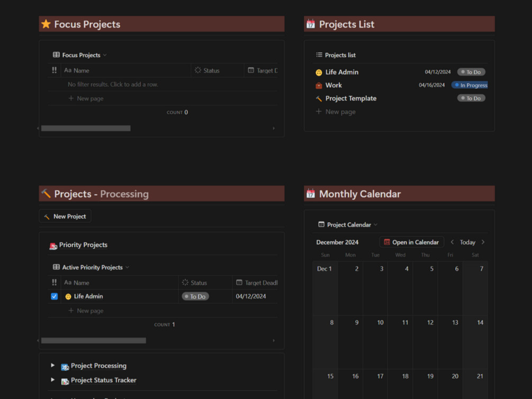Click the New Project button

click(x=65, y=216)
